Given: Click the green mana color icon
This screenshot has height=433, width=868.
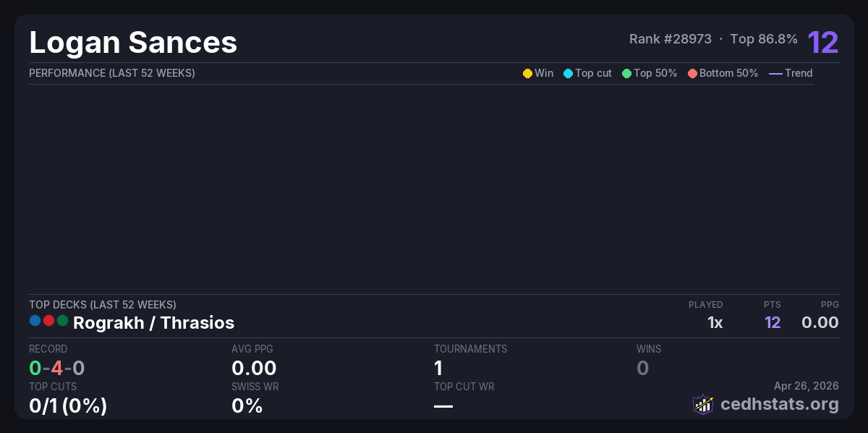Looking at the screenshot, I should click(x=62, y=321).
